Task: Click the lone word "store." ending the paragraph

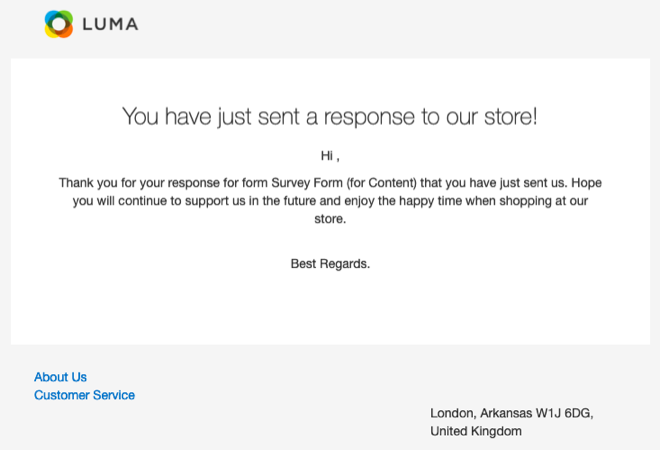Action: point(330,219)
